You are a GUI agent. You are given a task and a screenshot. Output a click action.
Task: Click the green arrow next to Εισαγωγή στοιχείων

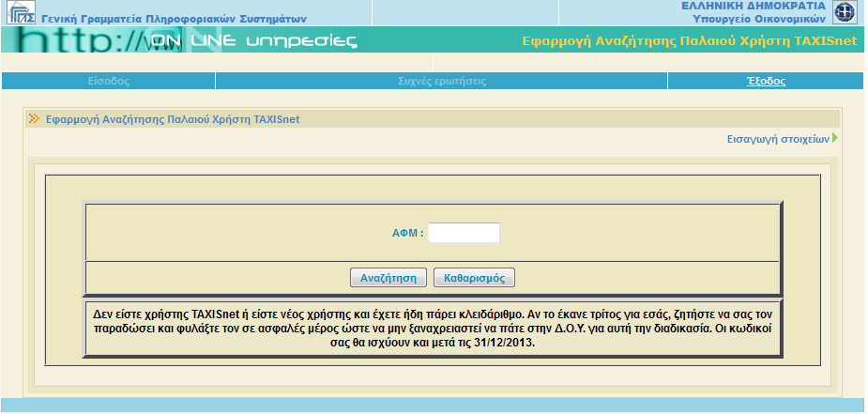(835, 138)
